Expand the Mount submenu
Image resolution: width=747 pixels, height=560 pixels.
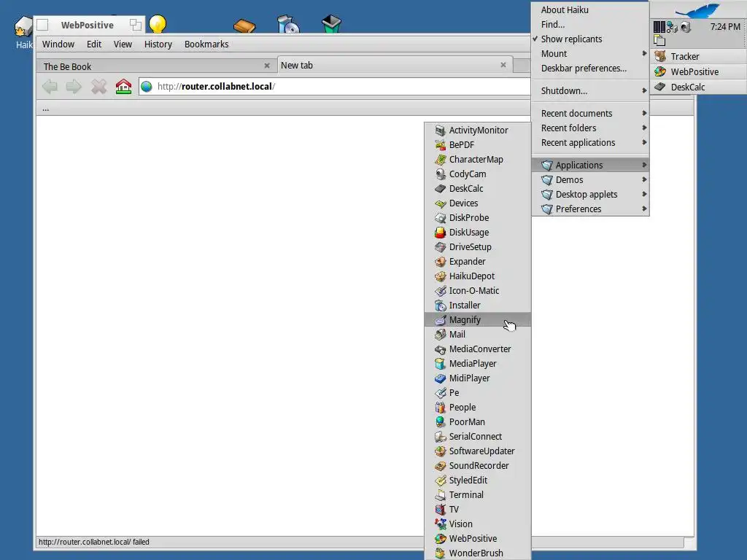pyautogui.click(x=590, y=54)
